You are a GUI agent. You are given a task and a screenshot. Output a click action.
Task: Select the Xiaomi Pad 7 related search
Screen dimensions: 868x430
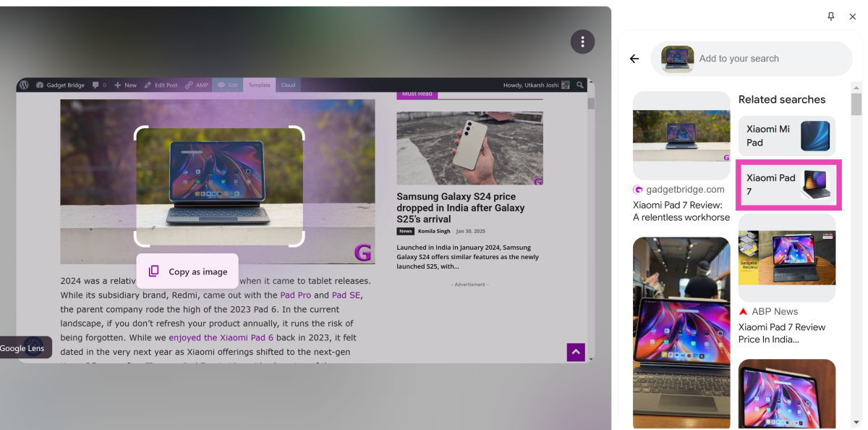coord(788,185)
